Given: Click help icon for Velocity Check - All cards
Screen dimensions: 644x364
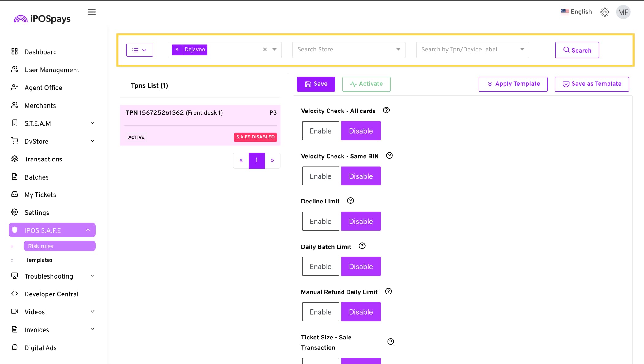Looking at the screenshot, I should tap(386, 110).
